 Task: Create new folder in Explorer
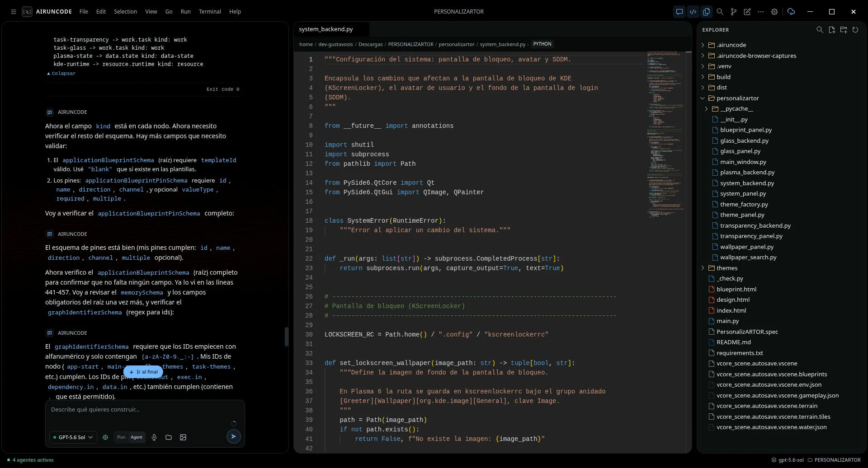[844, 30]
